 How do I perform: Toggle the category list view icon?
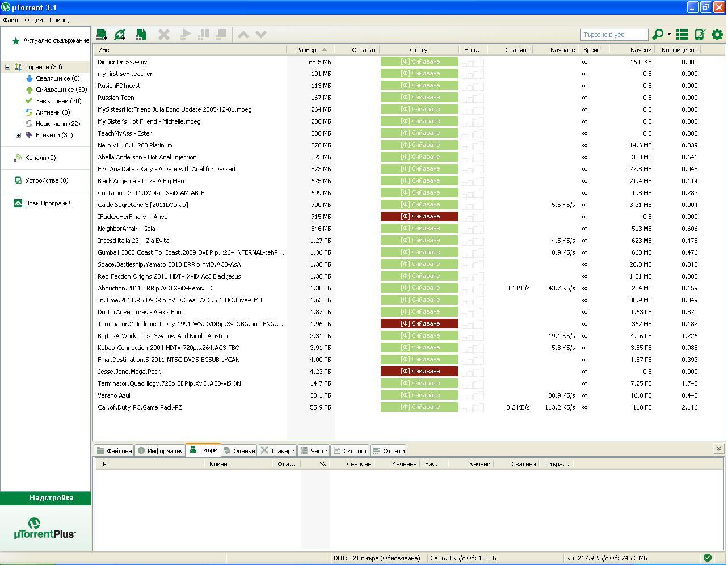coord(682,35)
